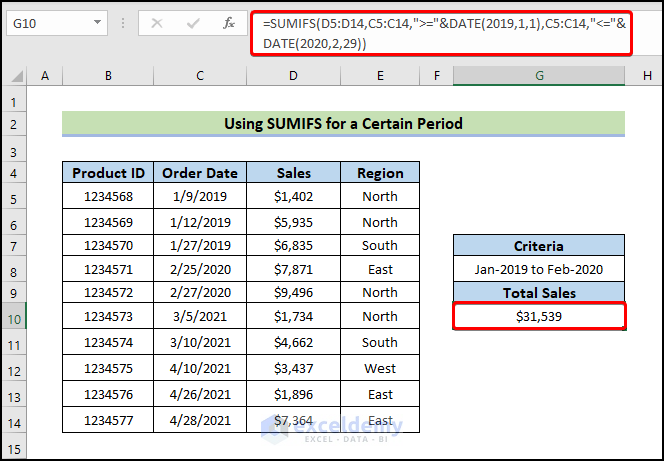Select the order date 2/25/2020 cell
This screenshot has height=461, width=664.
(200, 269)
